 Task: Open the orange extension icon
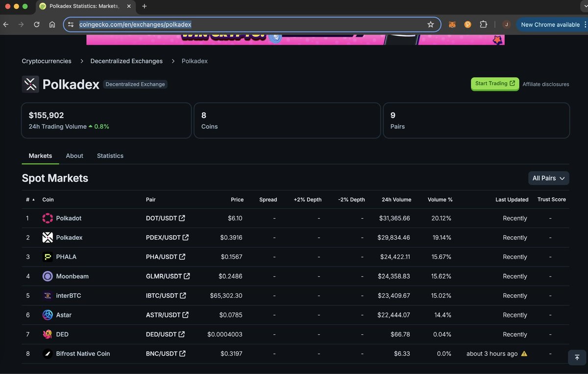467,24
